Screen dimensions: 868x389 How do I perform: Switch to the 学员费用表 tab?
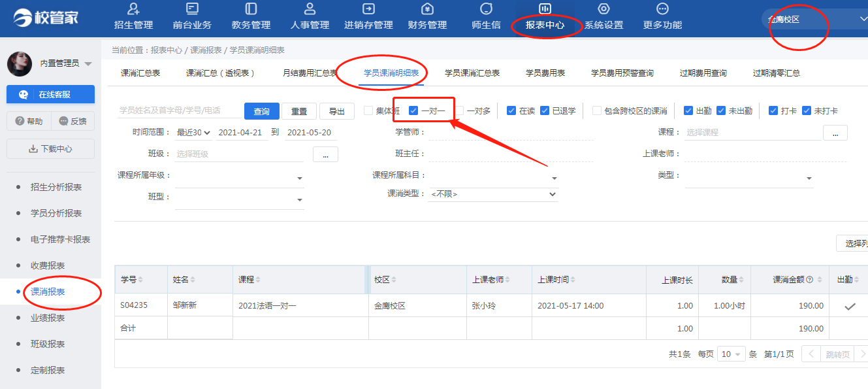545,73
